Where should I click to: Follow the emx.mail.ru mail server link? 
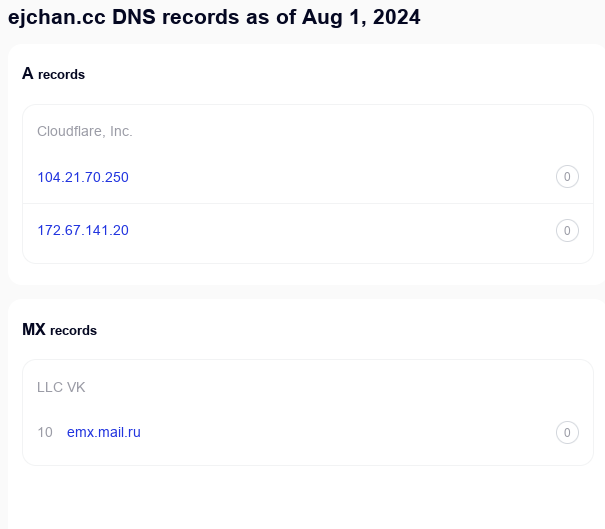tap(104, 432)
